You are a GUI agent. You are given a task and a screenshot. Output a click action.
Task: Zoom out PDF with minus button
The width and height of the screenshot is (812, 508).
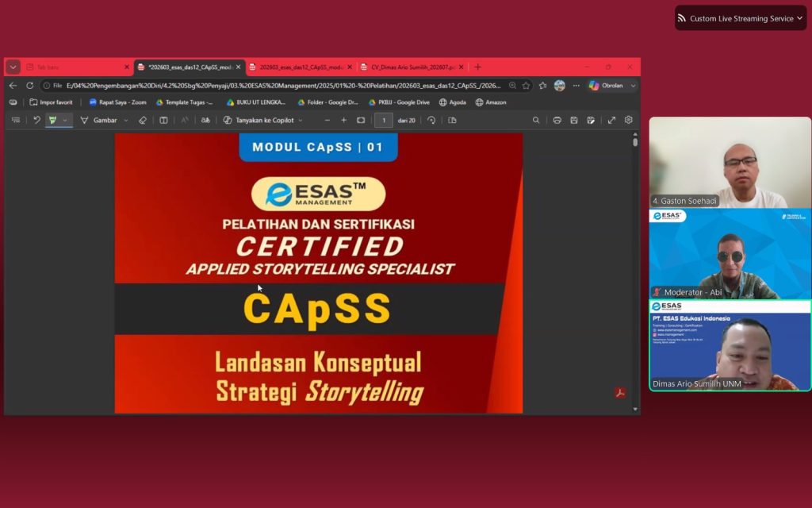point(327,121)
